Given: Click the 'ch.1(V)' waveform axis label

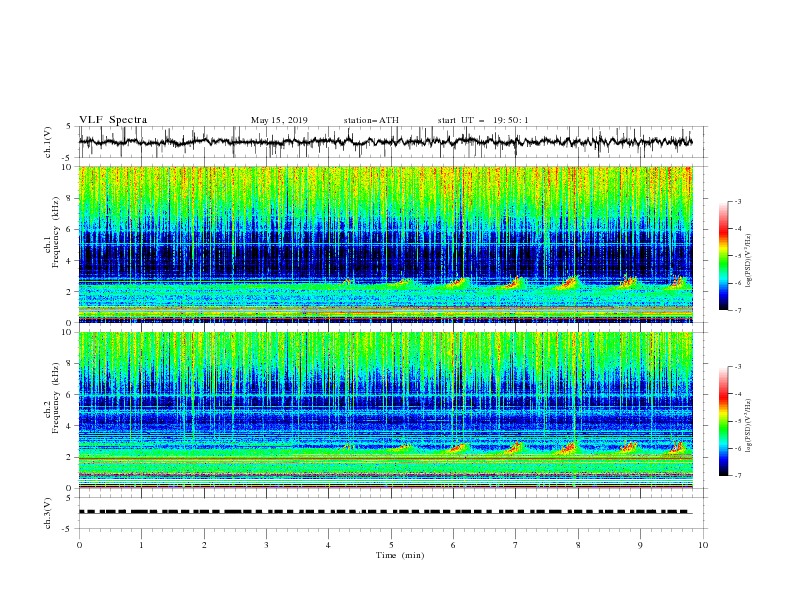Looking at the screenshot, I should 48,142.
